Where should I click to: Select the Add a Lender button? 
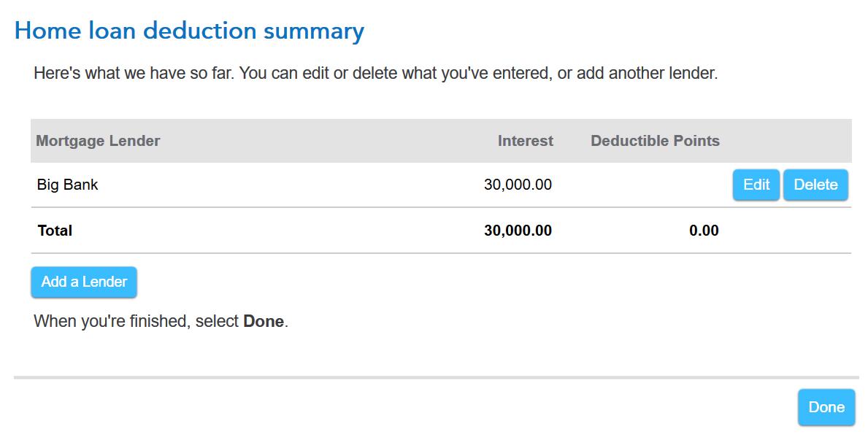pyautogui.click(x=83, y=282)
